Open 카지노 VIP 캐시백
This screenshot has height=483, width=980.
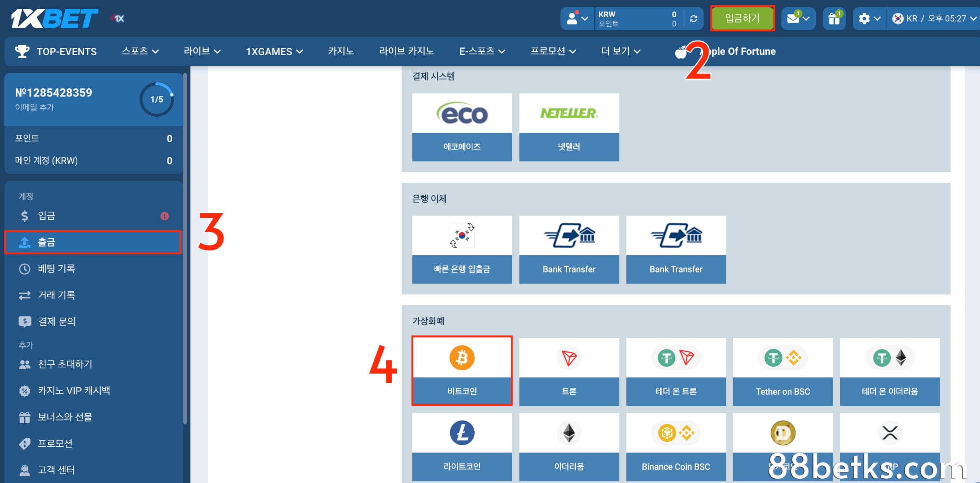coord(93,391)
